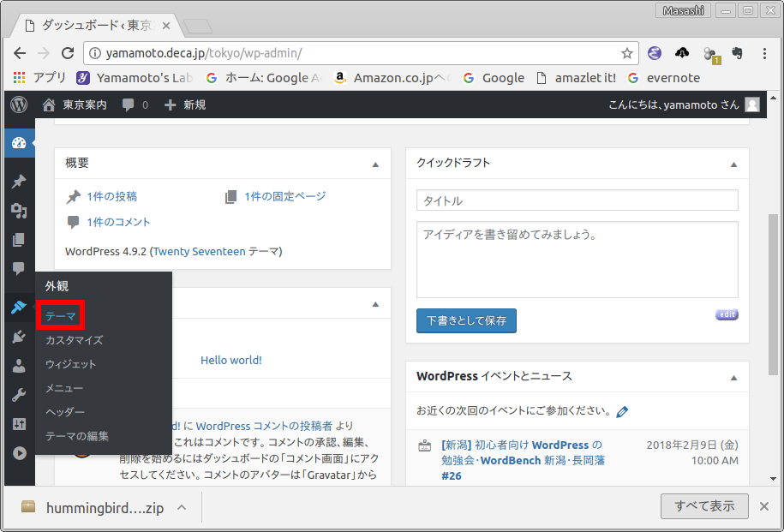Image resolution: width=784 pixels, height=532 pixels.
Task: Open the Plugins plug icon in the sidebar
Action: (18, 338)
